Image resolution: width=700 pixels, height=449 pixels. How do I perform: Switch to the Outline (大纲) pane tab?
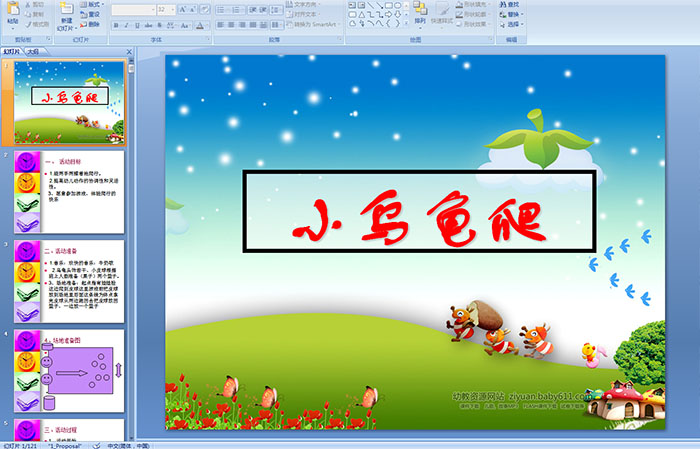point(33,52)
